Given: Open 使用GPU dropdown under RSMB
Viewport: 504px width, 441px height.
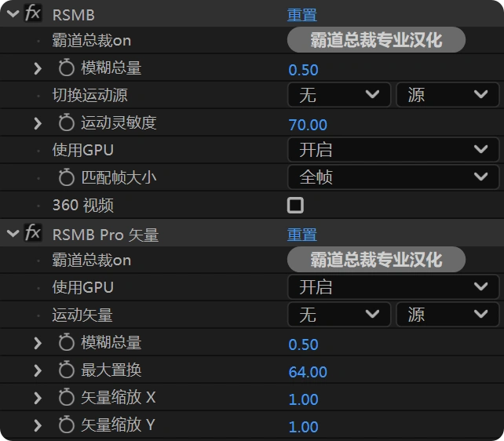Looking at the screenshot, I should pyautogui.click(x=393, y=150).
